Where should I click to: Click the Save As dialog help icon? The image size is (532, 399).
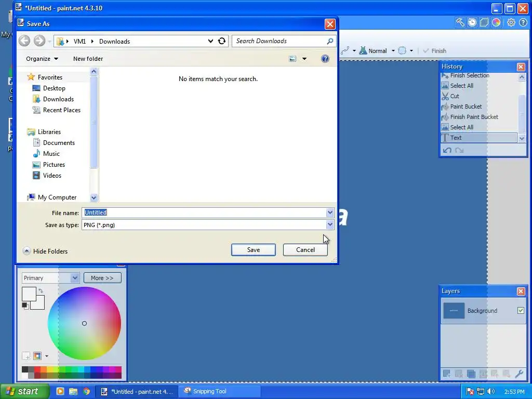tap(325, 59)
